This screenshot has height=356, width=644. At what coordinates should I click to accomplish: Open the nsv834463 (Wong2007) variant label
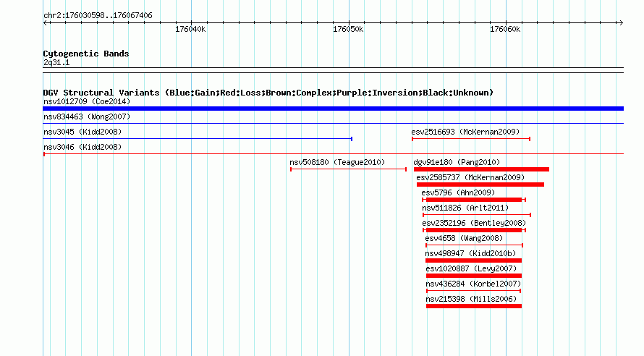(87, 116)
